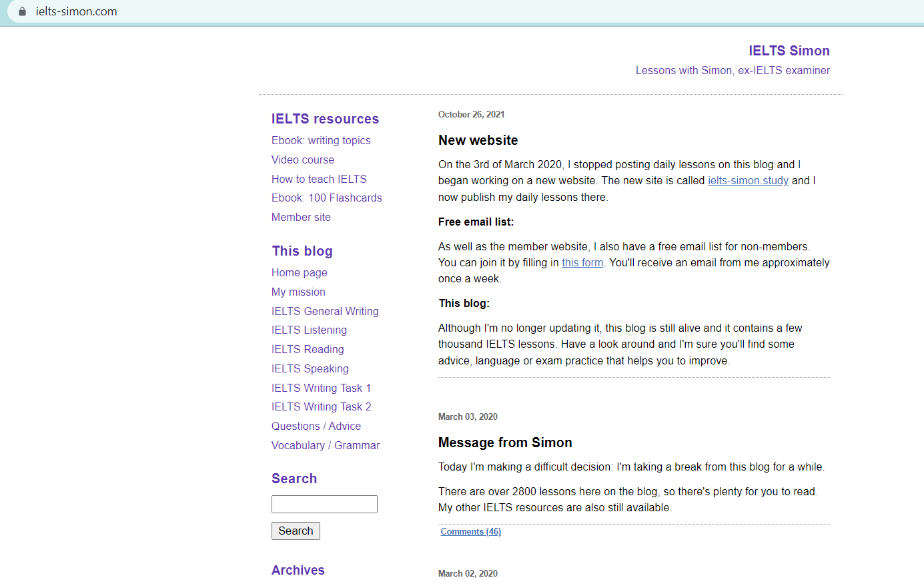Open the Video course link
Screen dimensions: 924x586
point(303,160)
